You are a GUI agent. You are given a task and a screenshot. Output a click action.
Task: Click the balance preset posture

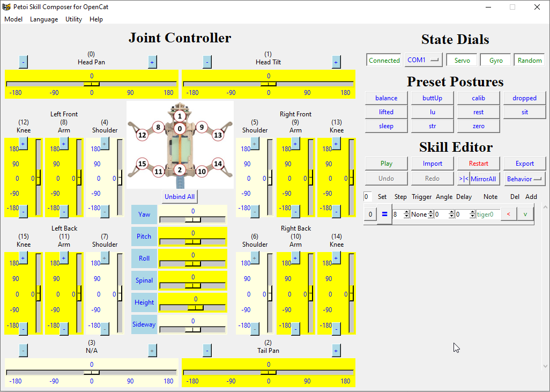[386, 98]
